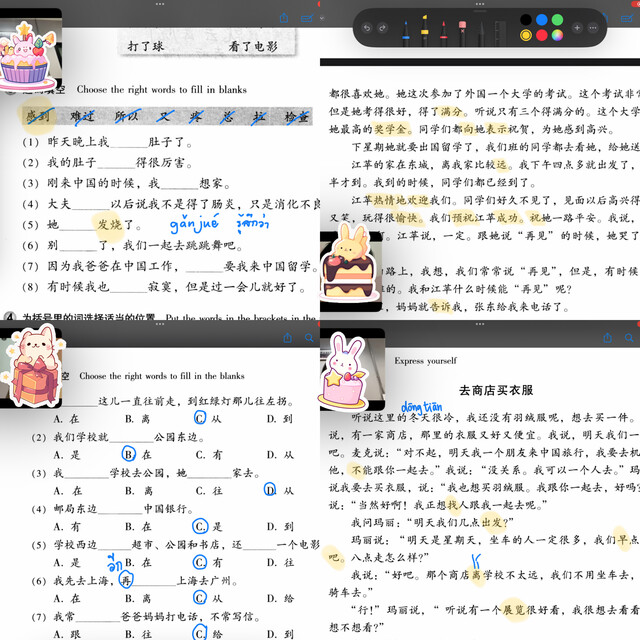This screenshot has width=640, height=640.
Task: Tap highlighted word 满分 in passage
Action: [x=451, y=111]
